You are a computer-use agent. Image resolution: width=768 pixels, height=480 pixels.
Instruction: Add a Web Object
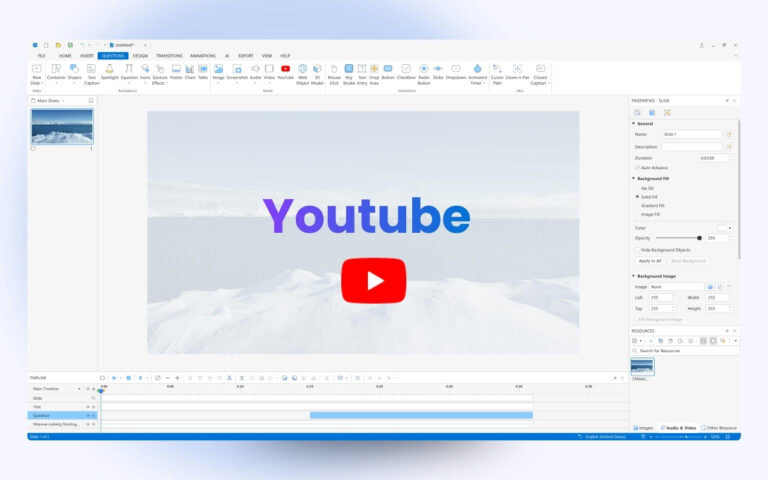click(303, 74)
